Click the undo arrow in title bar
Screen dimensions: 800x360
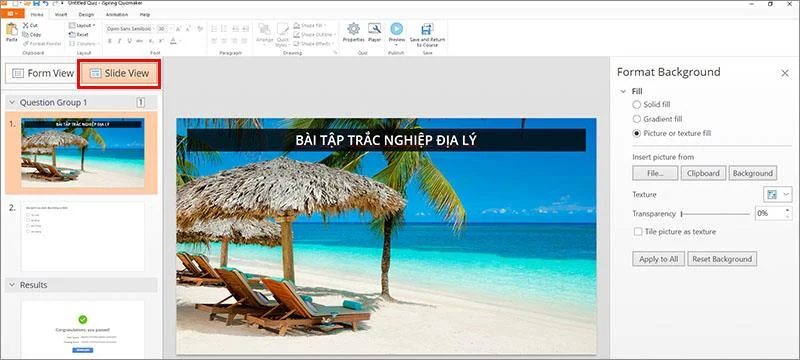45,3
